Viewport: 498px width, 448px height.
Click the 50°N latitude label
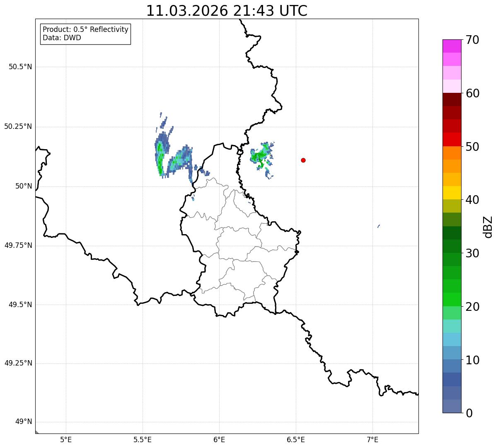(24, 186)
